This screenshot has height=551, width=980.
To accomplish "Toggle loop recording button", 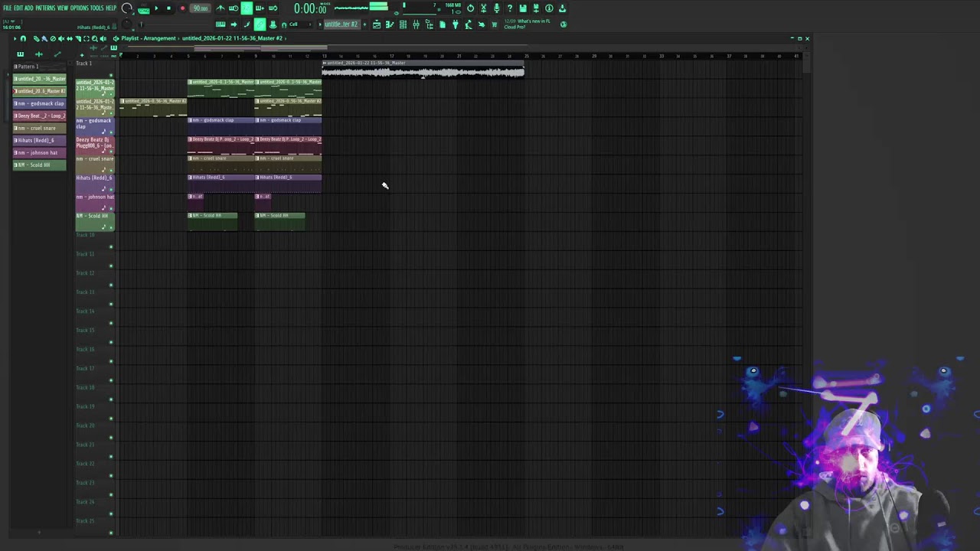I will tap(273, 8).
